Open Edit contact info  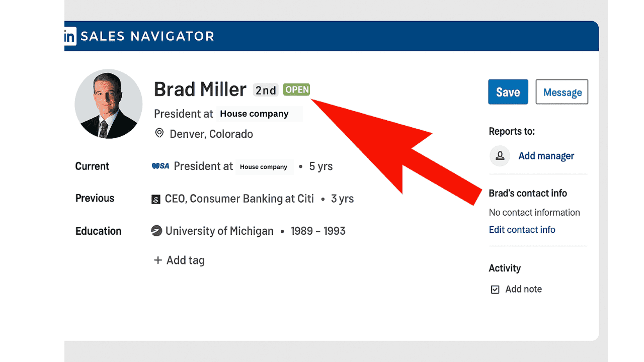pyautogui.click(x=522, y=229)
